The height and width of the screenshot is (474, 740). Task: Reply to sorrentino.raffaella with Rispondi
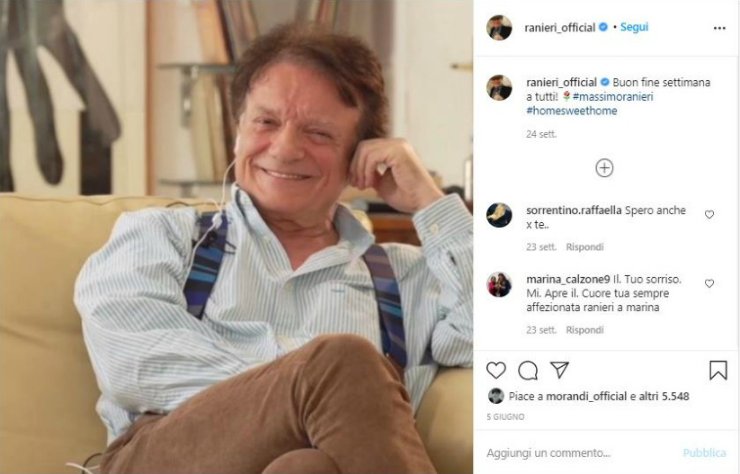tap(585, 247)
